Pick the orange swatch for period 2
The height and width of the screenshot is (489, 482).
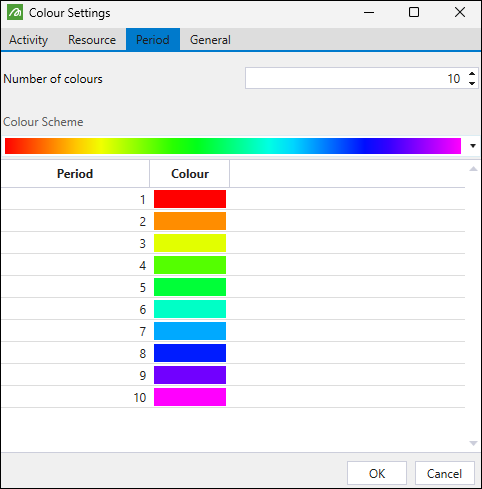point(190,221)
